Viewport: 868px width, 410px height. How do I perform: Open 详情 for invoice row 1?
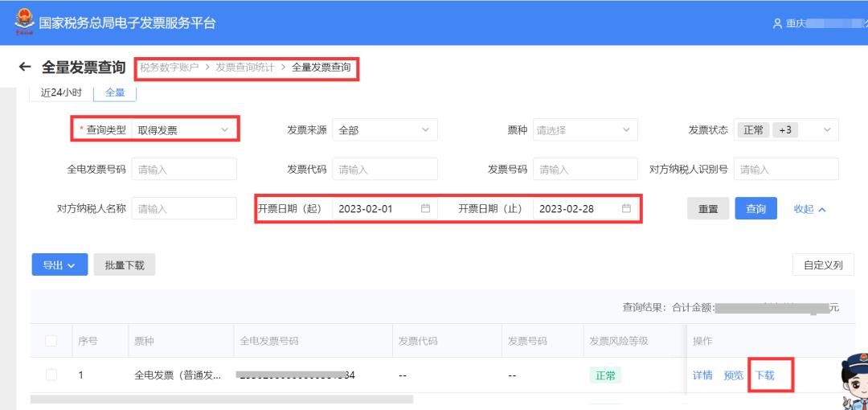[x=702, y=375]
